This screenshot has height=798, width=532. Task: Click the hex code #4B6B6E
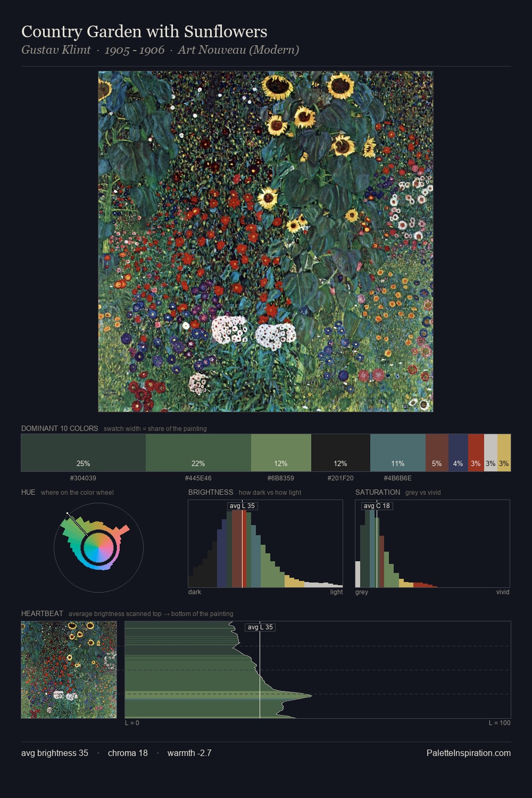pyautogui.click(x=398, y=478)
